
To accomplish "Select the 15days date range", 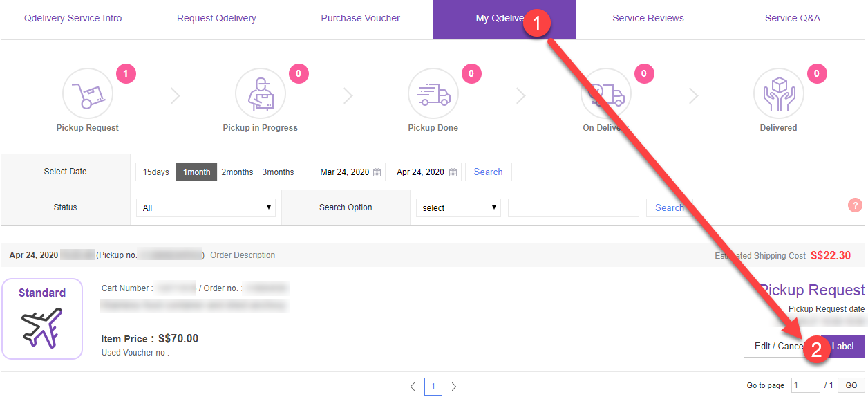I will click(x=156, y=172).
